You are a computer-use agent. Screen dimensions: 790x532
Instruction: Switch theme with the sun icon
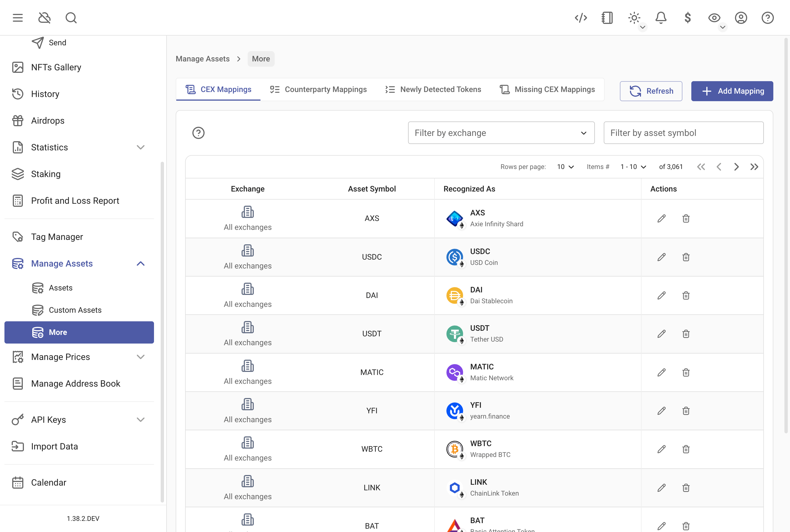[634, 18]
